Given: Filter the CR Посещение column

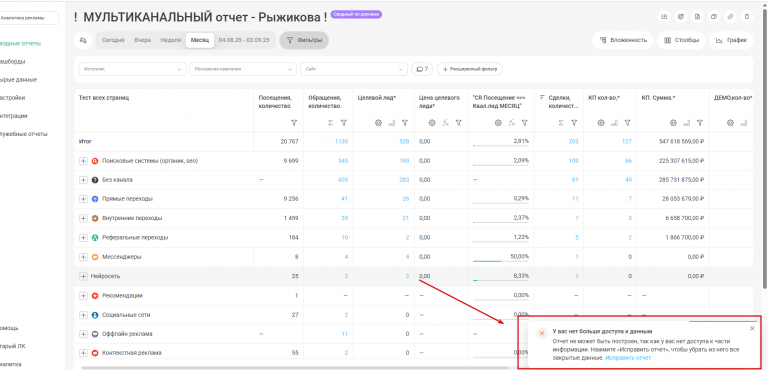Looking at the screenshot, I should 525,123.
